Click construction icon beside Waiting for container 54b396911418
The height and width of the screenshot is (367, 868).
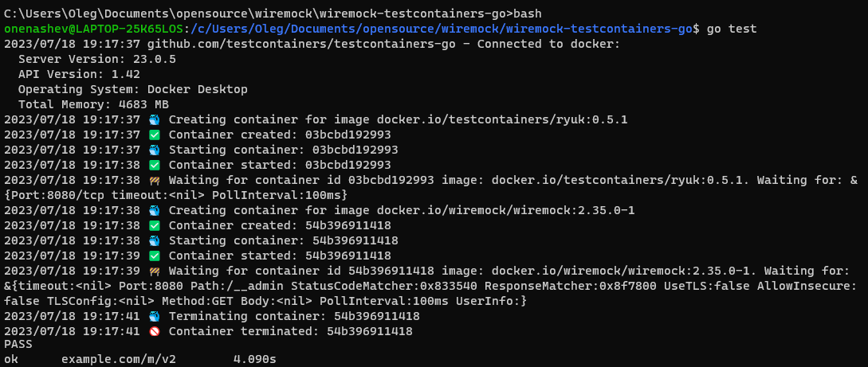(155, 271)
